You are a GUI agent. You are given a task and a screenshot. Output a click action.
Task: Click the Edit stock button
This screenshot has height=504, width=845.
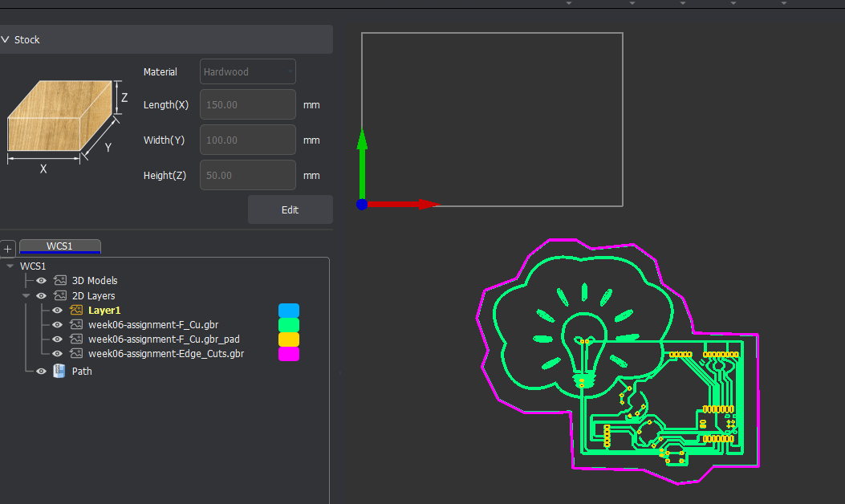click(x=290, y=209)
